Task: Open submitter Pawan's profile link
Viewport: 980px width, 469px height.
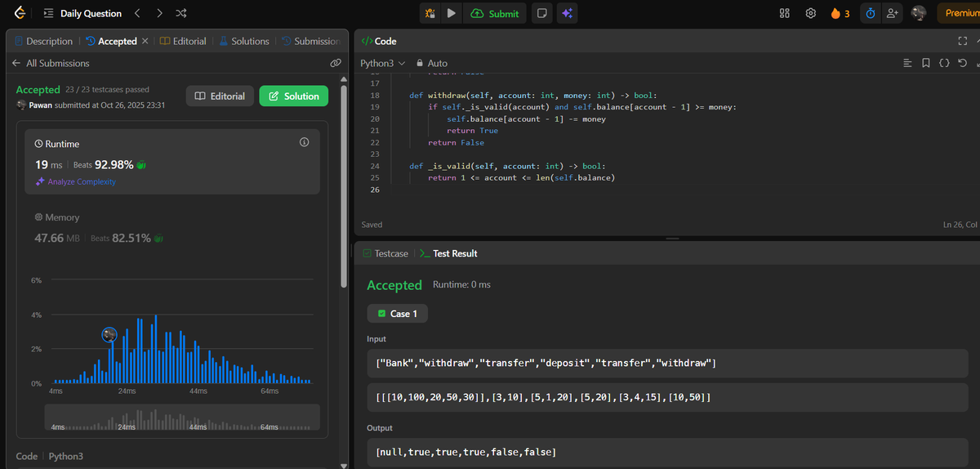Action: [40, 105]
